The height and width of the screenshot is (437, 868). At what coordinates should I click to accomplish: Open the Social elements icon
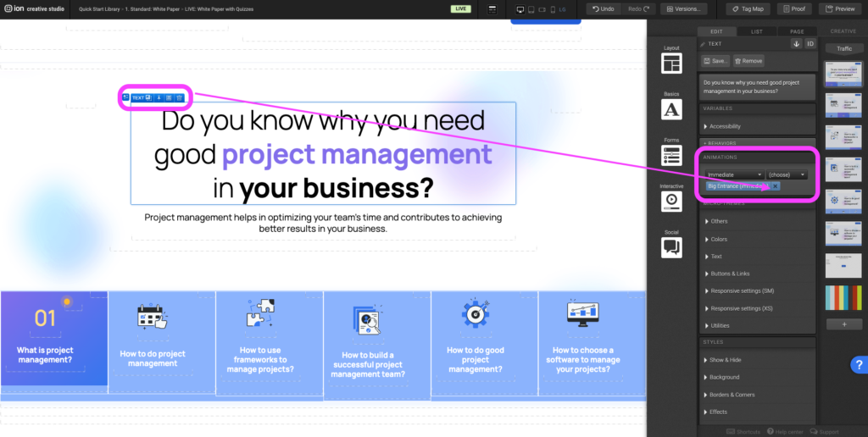(x=671, y=246)
